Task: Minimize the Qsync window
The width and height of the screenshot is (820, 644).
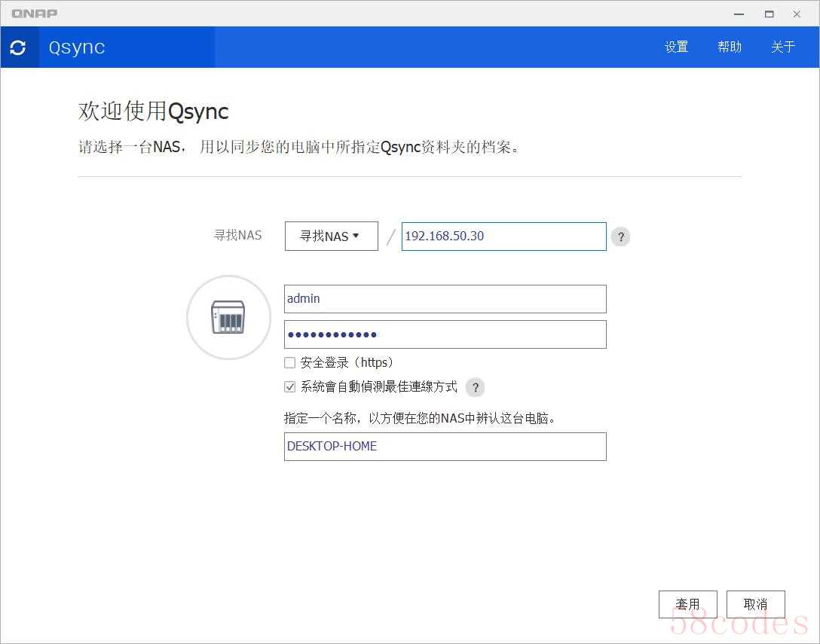Action: coord(739,14)
